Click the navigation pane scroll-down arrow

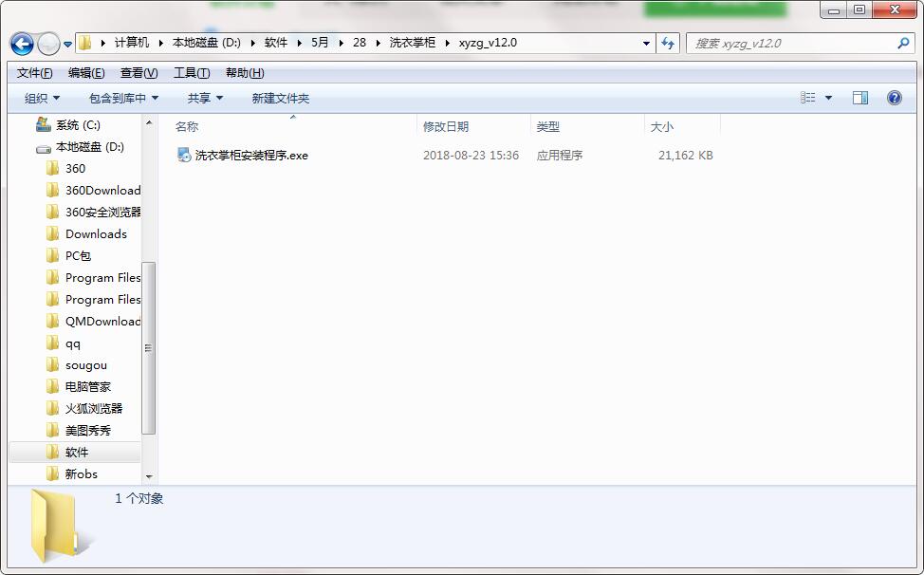pyautogui.click(x=149, y=475)
